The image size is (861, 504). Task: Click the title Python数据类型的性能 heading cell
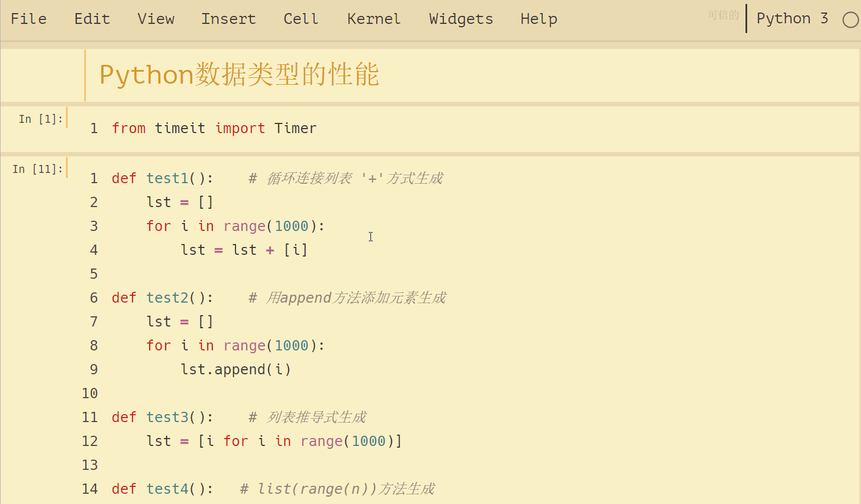point(239,74)
